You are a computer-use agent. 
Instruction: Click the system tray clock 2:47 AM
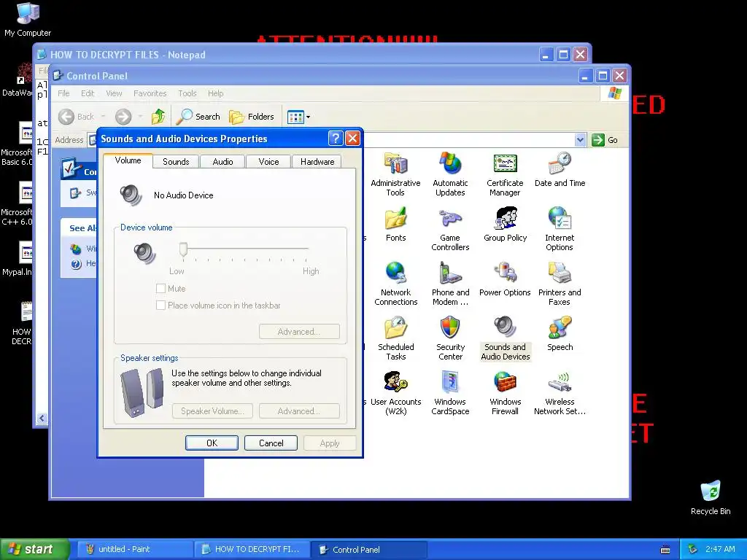[720, 549]
